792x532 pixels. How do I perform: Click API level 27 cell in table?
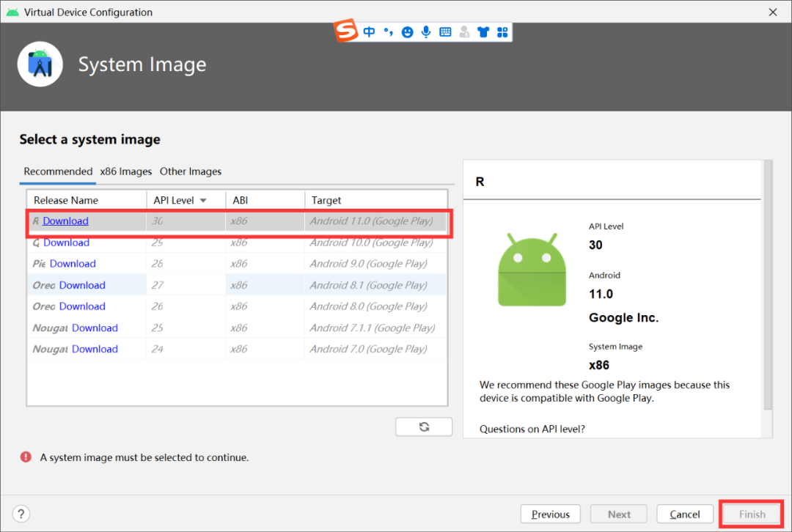click(186, 285)
